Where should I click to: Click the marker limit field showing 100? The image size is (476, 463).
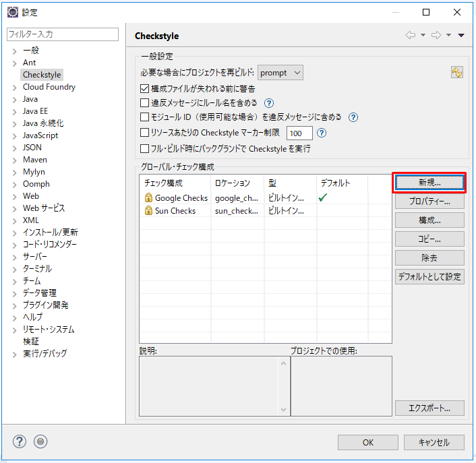(299, 133)
